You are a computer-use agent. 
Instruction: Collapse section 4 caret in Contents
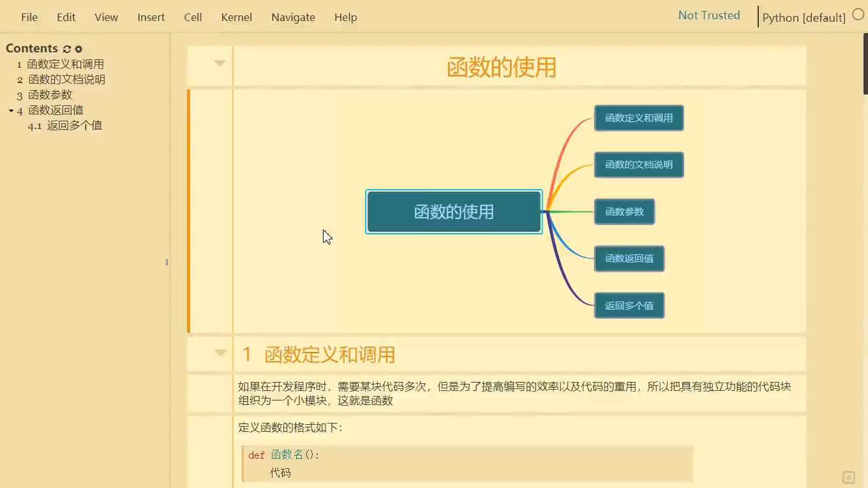pyautogui.click(x=11, y=111)
